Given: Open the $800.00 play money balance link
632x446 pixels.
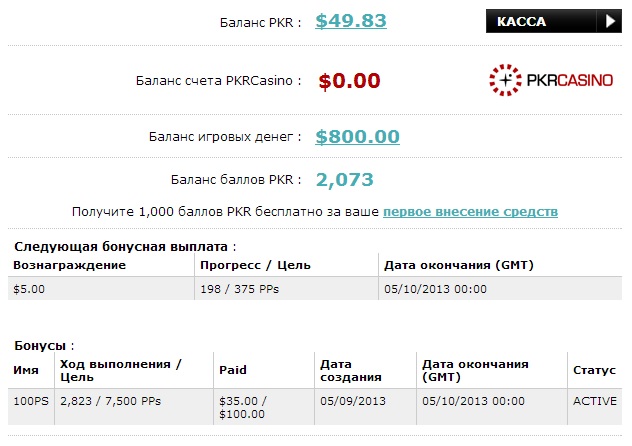Looking at the screenshot, I should [357, 137].
